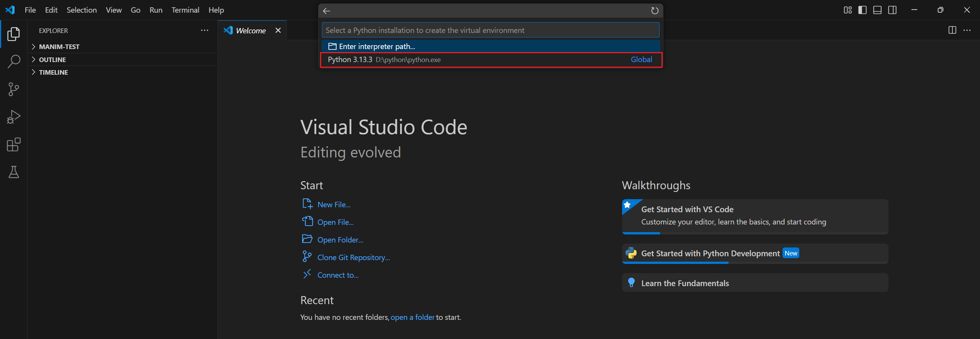Viewport: 980px width, 339px height.
Task: Open editor More Actions ellipsis menu
Action: click(x=967, y=30)
